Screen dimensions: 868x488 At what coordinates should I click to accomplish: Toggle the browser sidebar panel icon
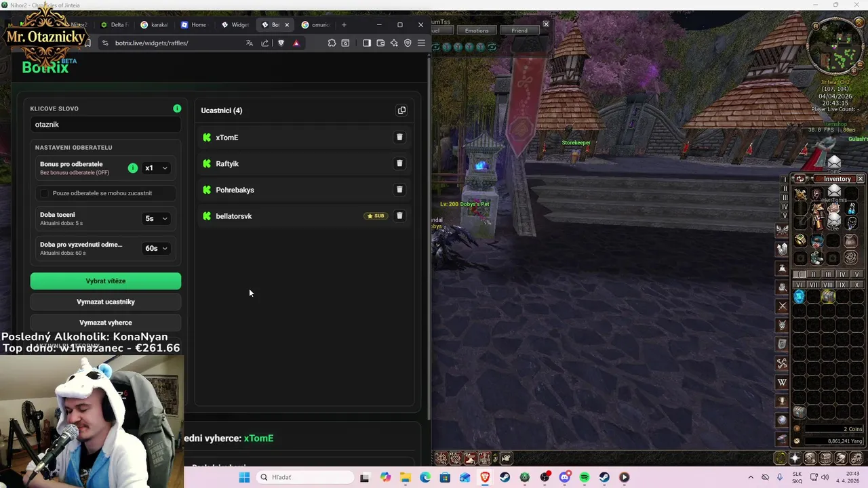pos(367,43)
